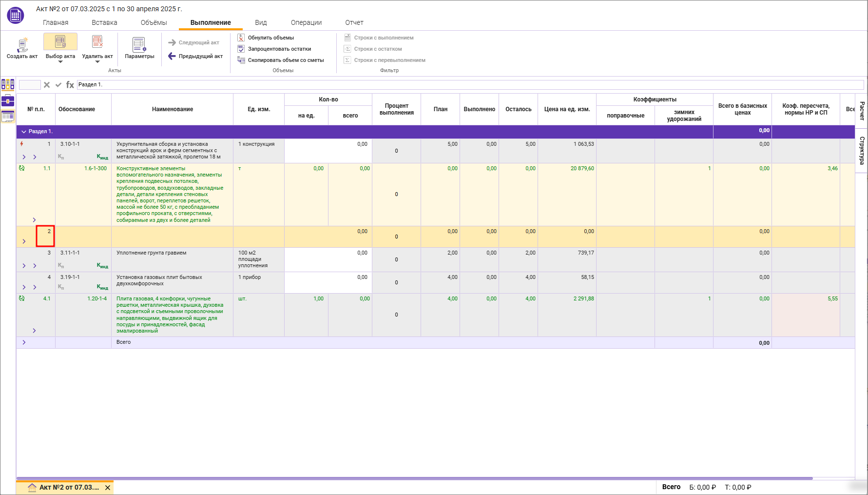Open the Структура side panel tab

[862, 150]
